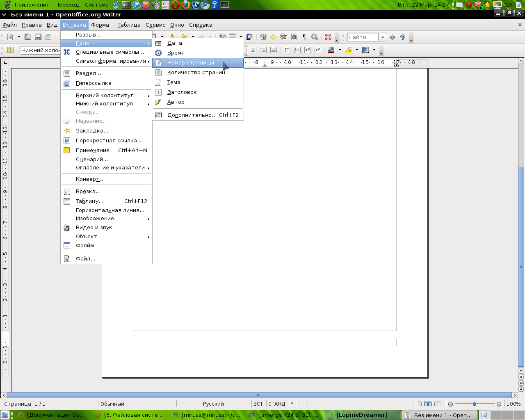Open OpenOffice help via lifebuoy icon
The image size is (525, 420).
point(328,37)
